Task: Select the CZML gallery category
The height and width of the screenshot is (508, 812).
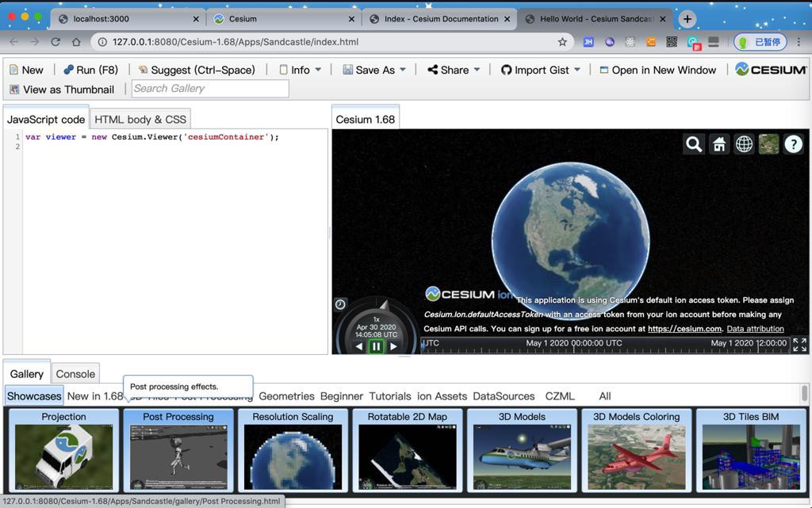Action: (x=560, y=396)
